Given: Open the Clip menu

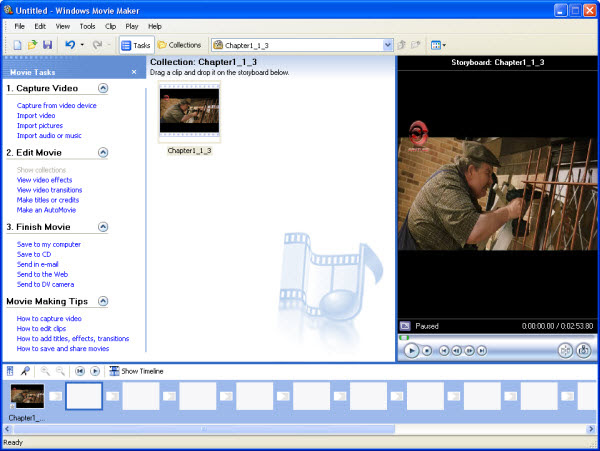Looking at the screenshot, I should point(111,26).
